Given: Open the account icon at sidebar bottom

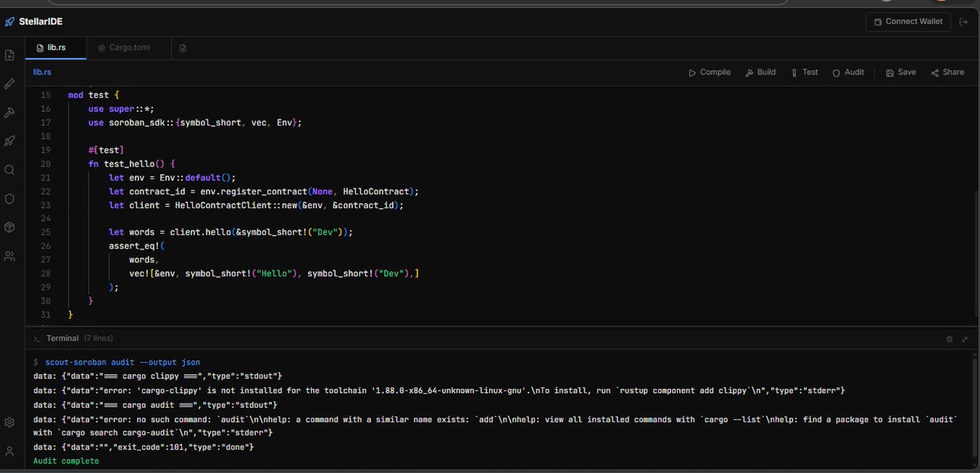Looking at the screenshot, I should 11,450.
